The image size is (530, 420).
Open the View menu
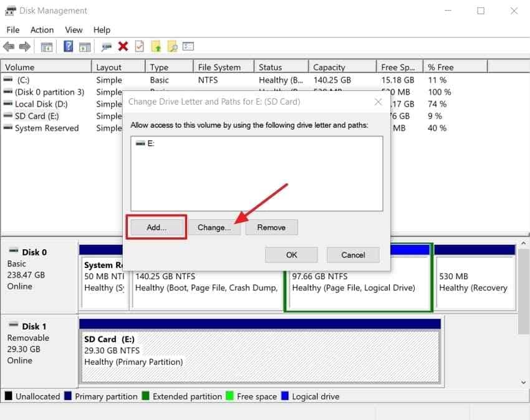coord(74,30)
